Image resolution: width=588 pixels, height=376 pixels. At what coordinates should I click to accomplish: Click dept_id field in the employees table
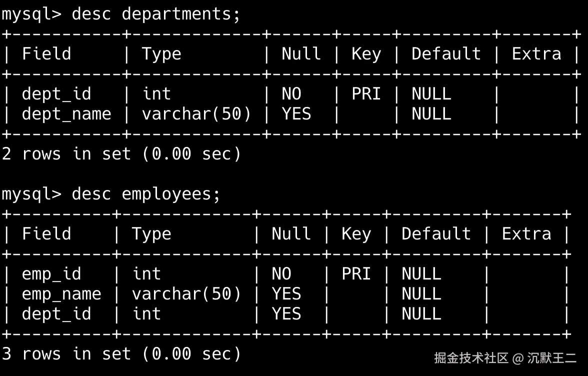(56, 314)
